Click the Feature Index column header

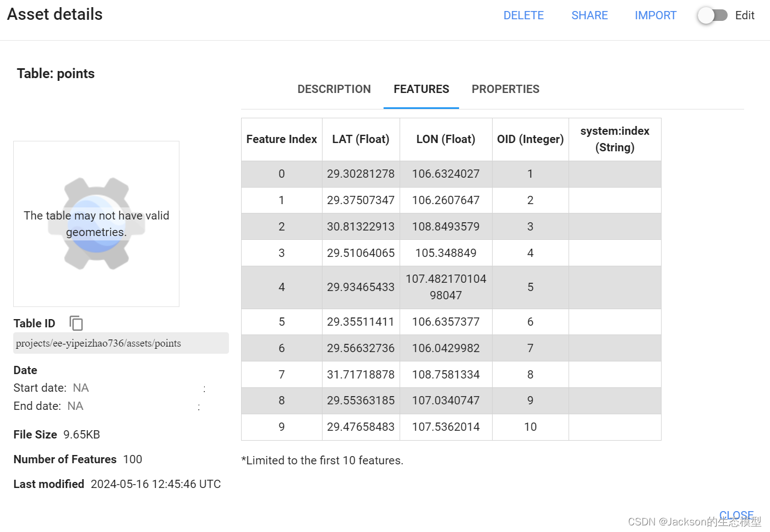click(282, 139)
